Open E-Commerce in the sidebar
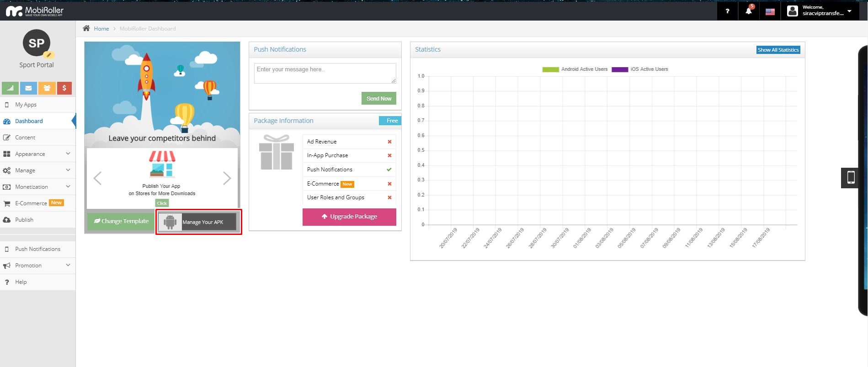This screenshot has width=868, height=367. 37,203
